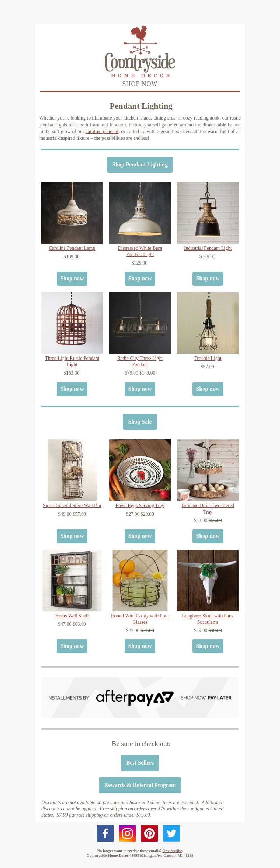
Task: Open the Twitter social icon
Action: (x=171, y=833)
